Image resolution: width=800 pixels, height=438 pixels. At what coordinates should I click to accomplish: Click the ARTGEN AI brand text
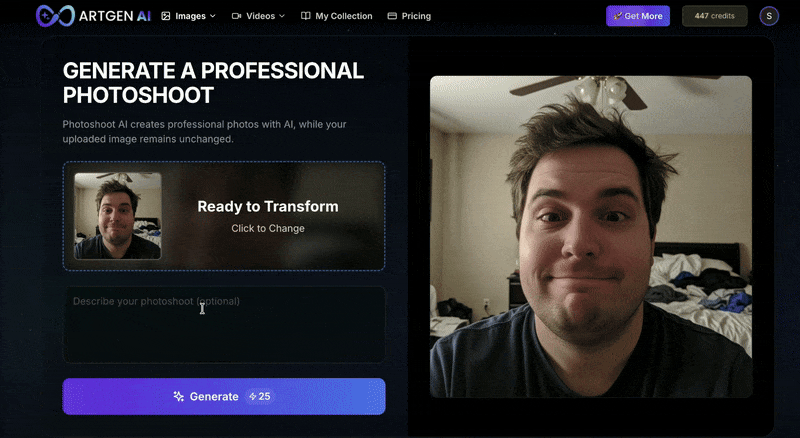pyautogui.click(x=115, y=16)
